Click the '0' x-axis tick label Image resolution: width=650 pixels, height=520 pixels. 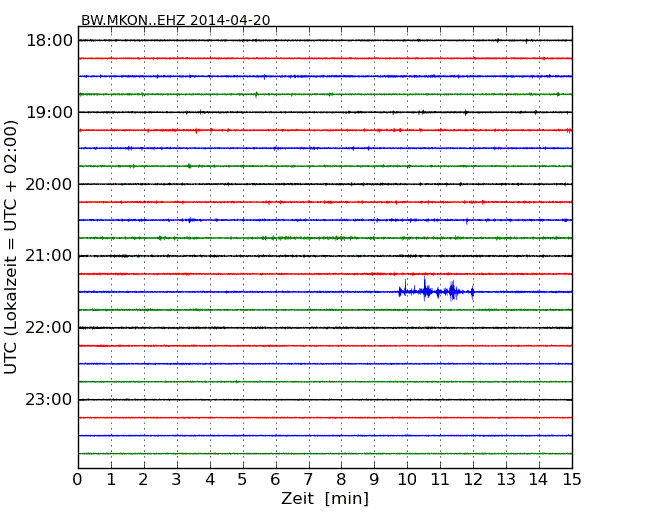[x=78, y=479]
